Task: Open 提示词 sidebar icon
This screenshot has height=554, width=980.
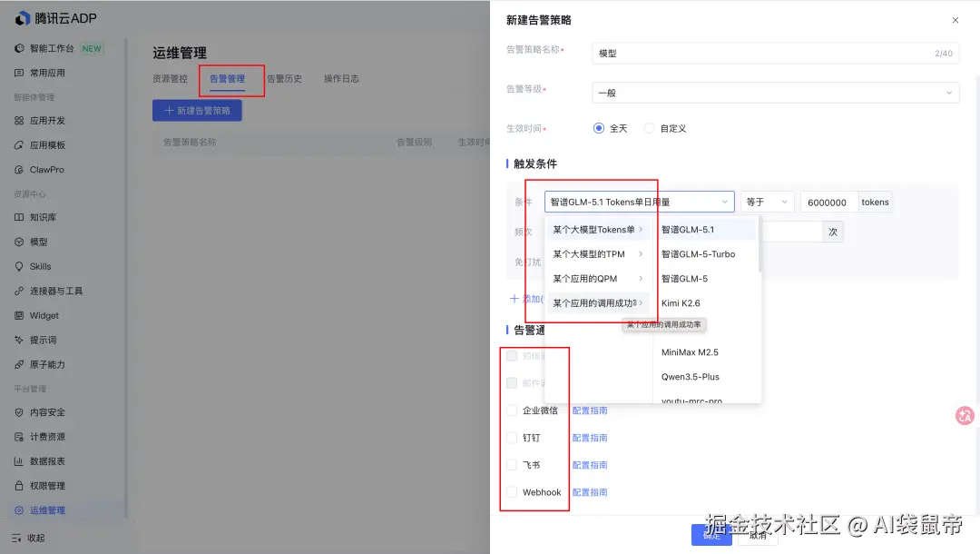Action: tap(19, 341)
